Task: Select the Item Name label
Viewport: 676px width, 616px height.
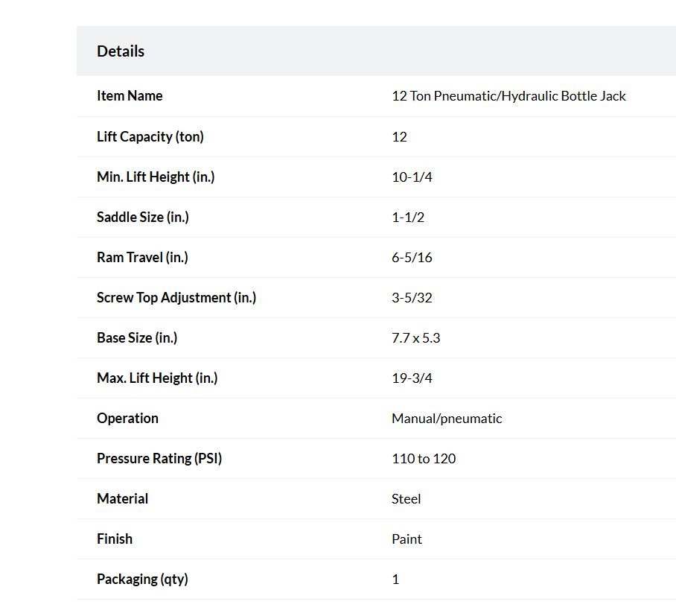Action: pyautogui.click(x=130, y=96)
